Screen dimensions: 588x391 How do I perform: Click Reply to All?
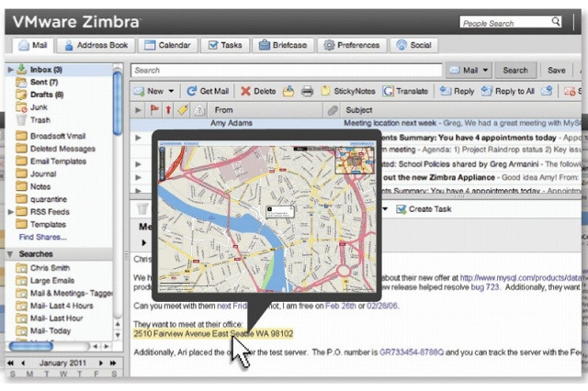pyautogui.click(x=508, y=91)
